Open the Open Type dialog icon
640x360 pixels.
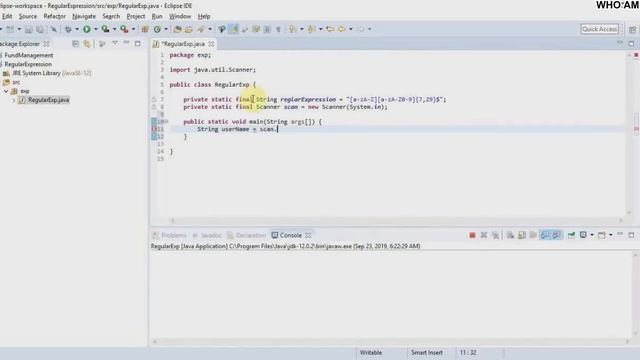(x=177, y=29)
